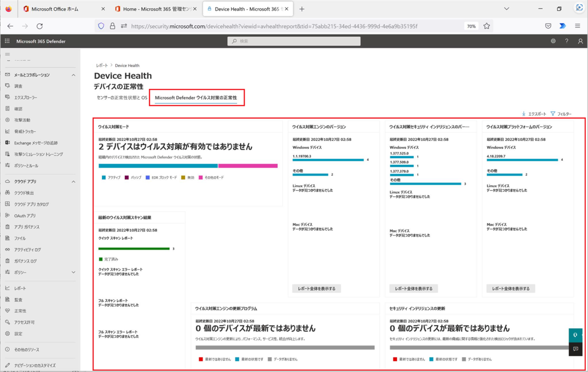
Task: Switch to センサーの正常性状態と OS tab
Action: (122, 98)
